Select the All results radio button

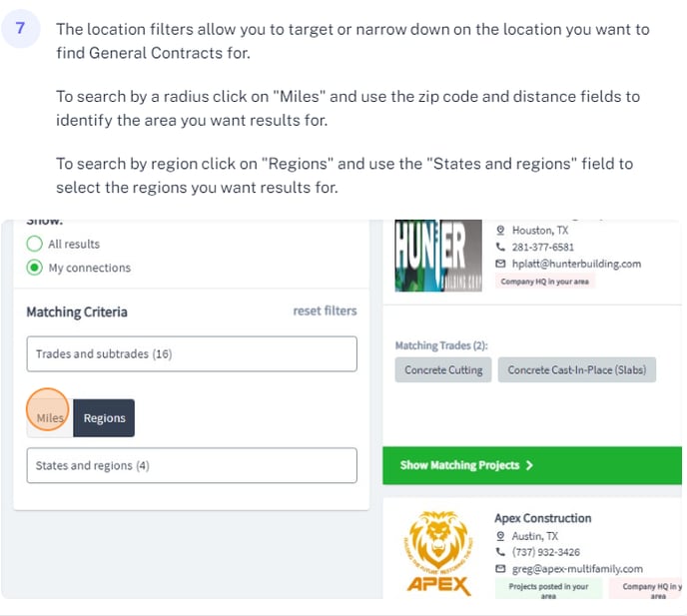35,244
